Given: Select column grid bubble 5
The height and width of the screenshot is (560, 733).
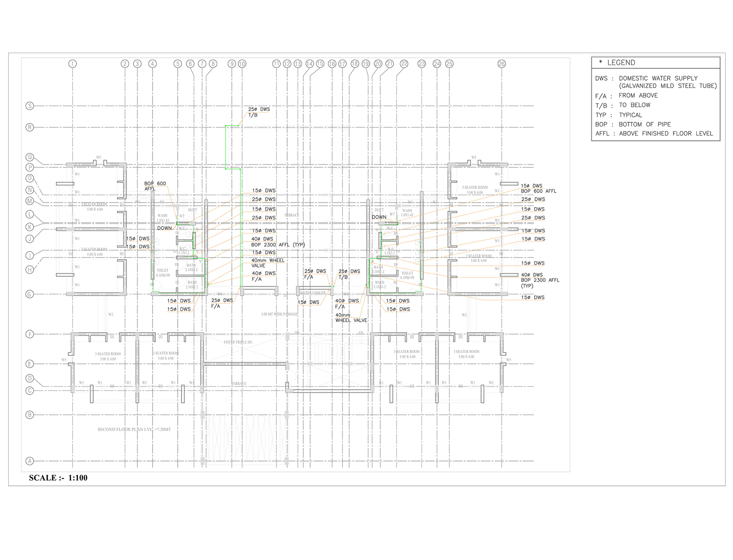Looking at the screenshot, I should (x=178, y=64).
